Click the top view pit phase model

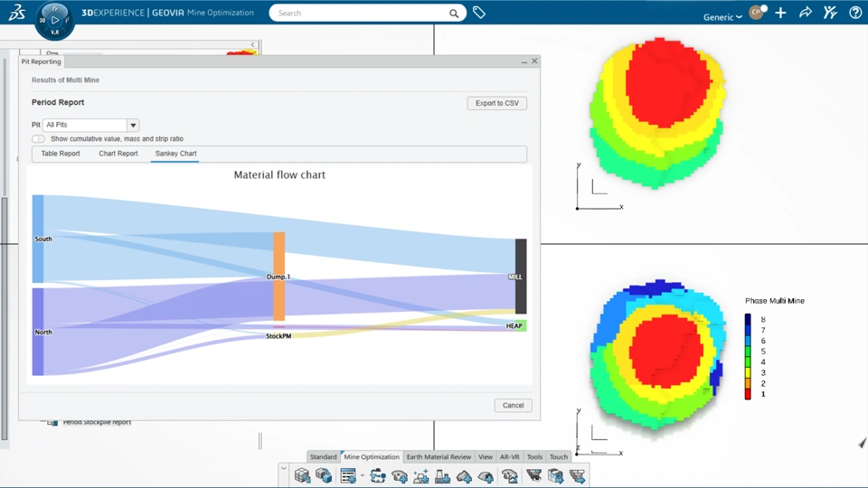(657, 114)
